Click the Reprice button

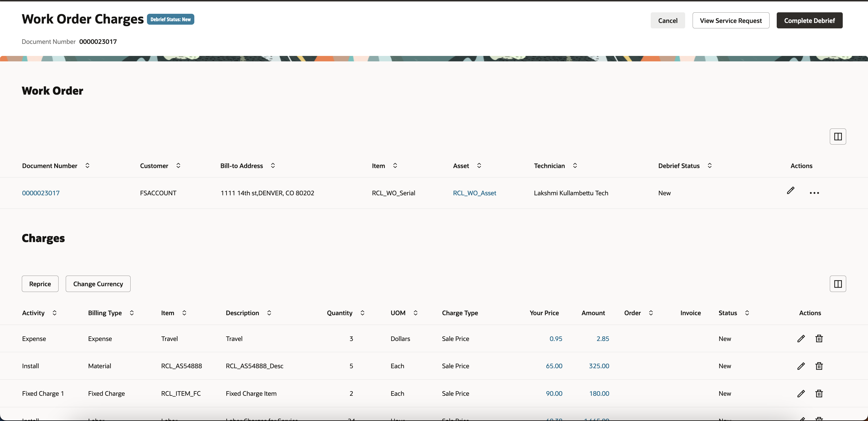click(x=40, y=284)
